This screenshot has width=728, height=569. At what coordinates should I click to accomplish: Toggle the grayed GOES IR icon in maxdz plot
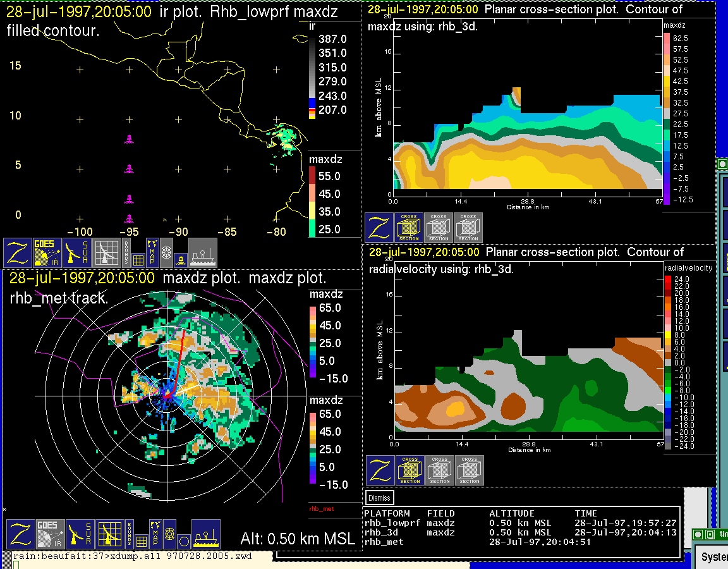pyautogui.click(x=51, y=534)
